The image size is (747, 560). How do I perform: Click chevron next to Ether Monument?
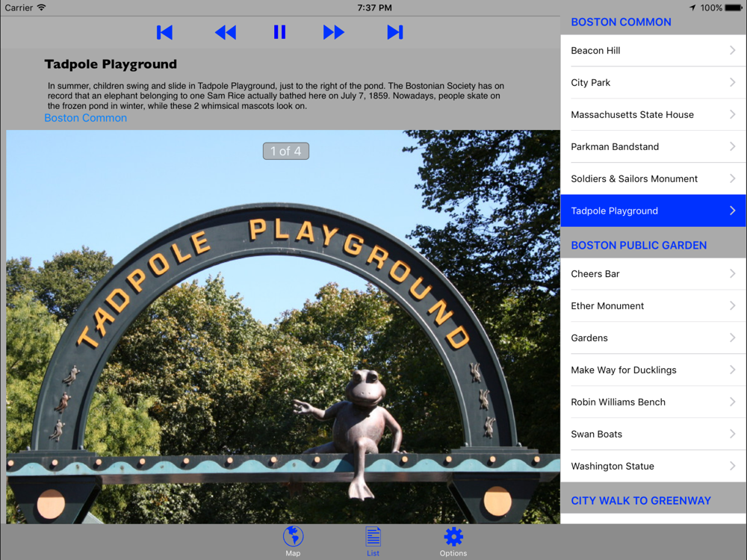733,305
